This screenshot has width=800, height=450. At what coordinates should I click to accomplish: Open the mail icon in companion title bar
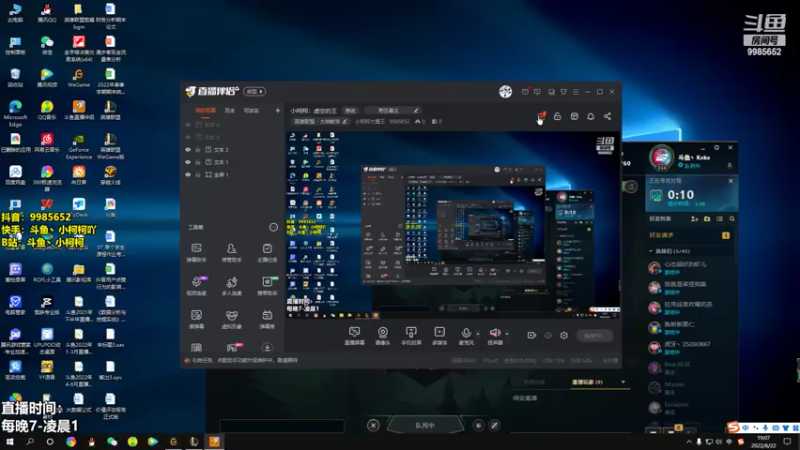[x=524, y=92]
